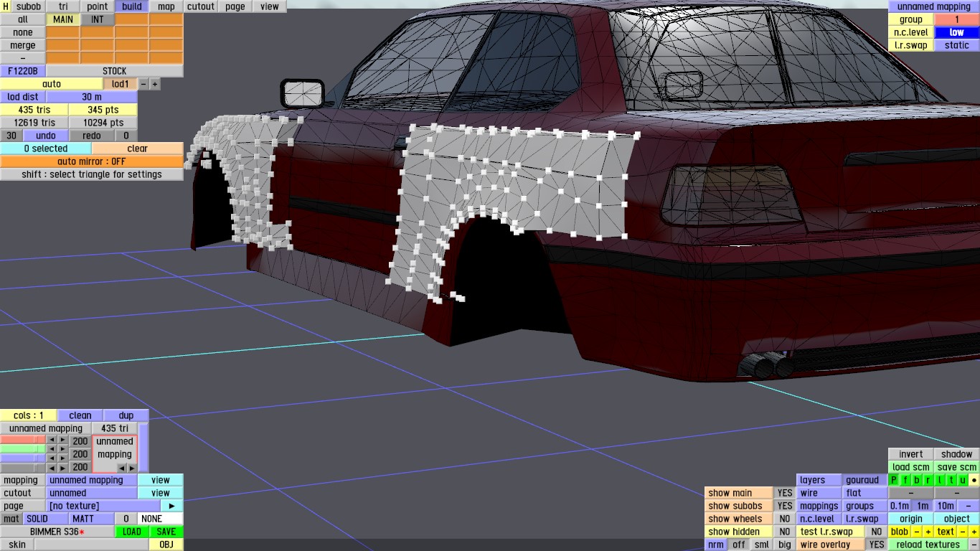Adjust the red colour slider

tap(23, 440)
